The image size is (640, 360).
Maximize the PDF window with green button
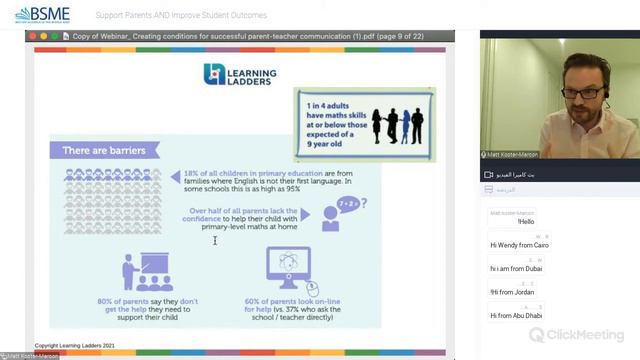pos(54,36)
